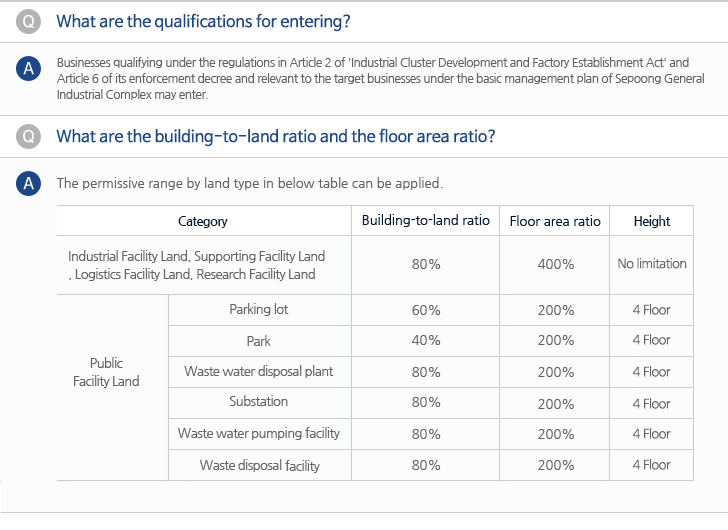Select the Height column header
This screenshot has height=530, width=728.
[x=652, y=221]
